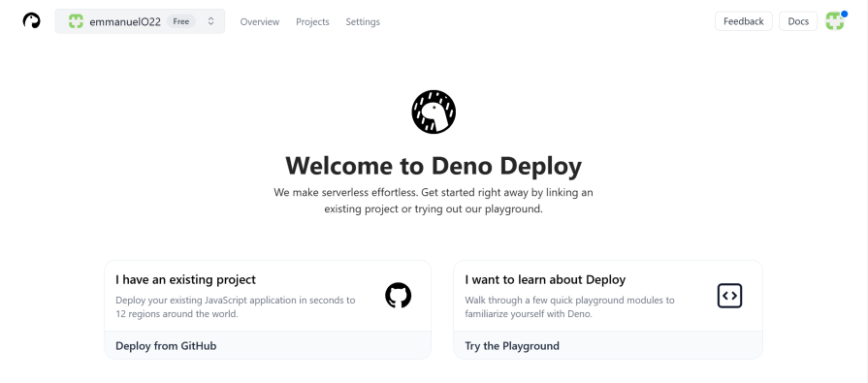This screenshot has width=868, height=383.
Task: Click the emmanuelO22 organization avatar icon
Action: pos(76,21)
